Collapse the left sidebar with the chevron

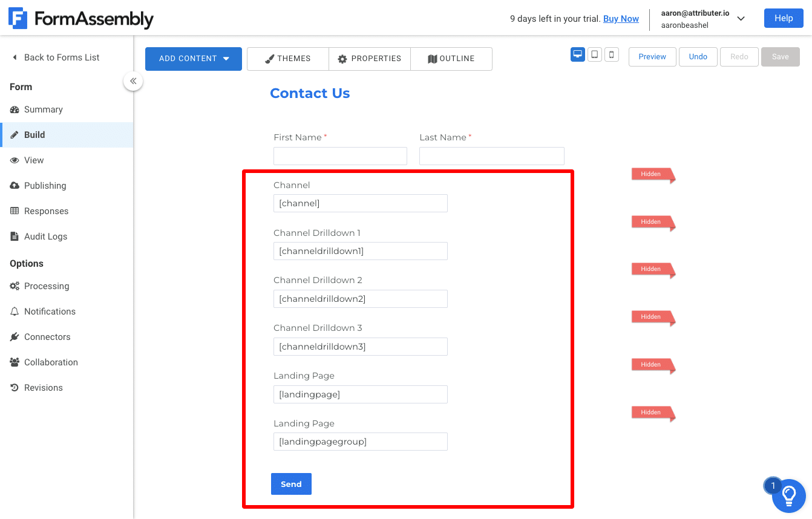tap(133, 80)
